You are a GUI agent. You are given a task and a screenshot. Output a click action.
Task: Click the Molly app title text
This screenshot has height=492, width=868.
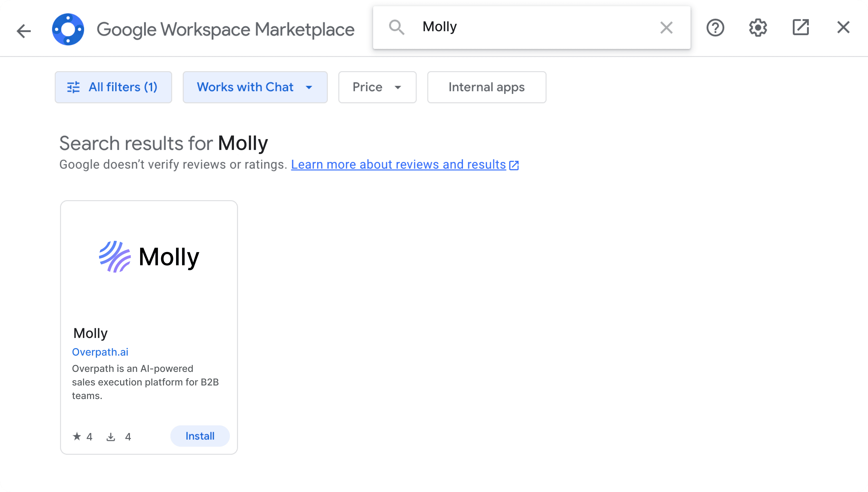90,333
